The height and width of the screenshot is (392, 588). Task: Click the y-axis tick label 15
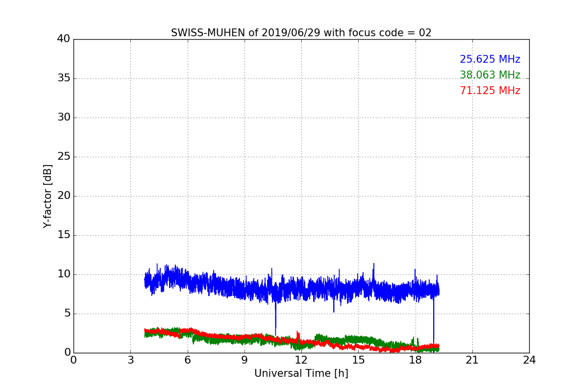[x=64, y=235]
